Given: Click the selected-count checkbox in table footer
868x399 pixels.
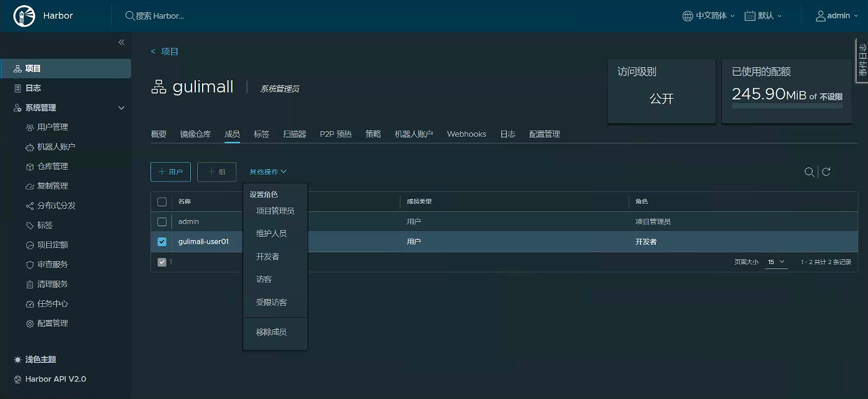Looking at the screenshot, I should pyautogui.click(x=162, y=262).
